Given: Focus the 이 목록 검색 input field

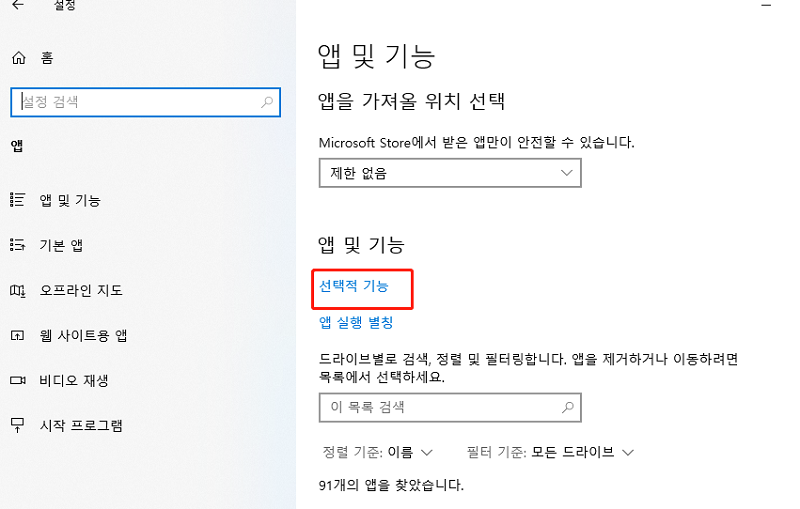Looking at the screenshot, I should tap(440, 408).
